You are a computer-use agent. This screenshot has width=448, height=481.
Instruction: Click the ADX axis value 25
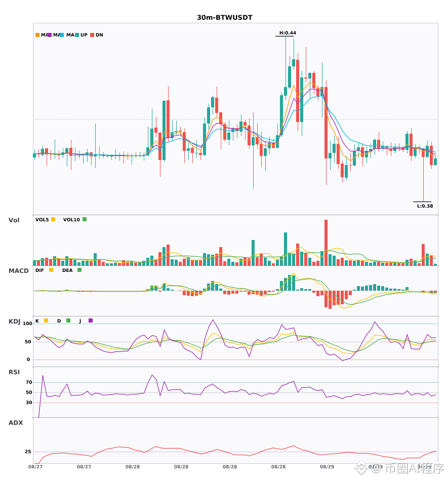(28, 452)
